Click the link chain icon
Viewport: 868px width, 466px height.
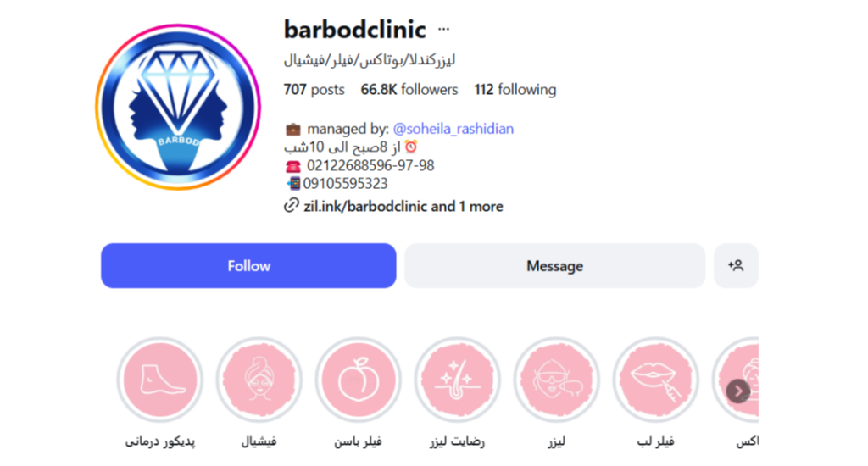coord(292,206)
